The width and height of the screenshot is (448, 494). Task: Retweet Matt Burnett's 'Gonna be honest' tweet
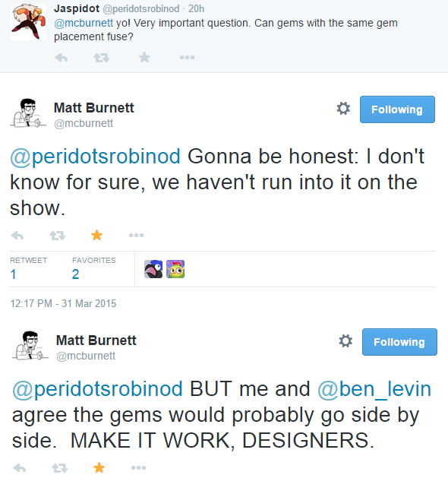click(57, 236)
